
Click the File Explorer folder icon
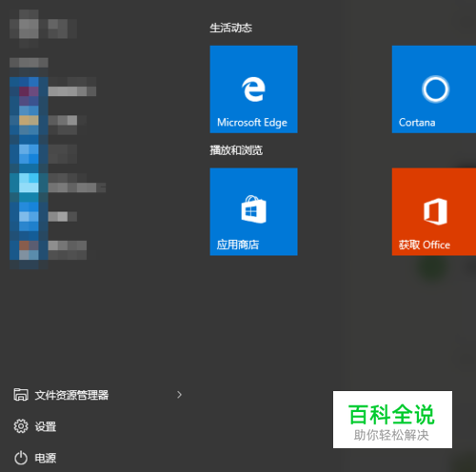(21, 395)
